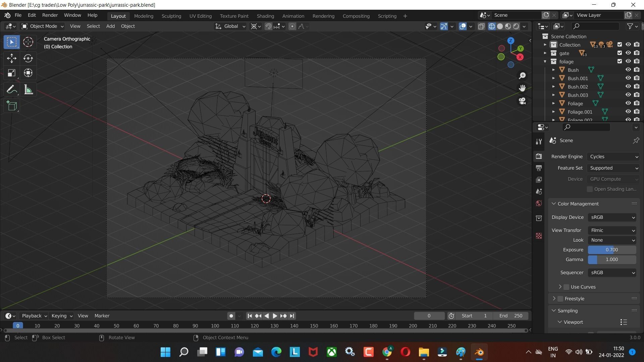
Task: Switch to the UV Editing workspace tab
Action: (x=201, y=16)
